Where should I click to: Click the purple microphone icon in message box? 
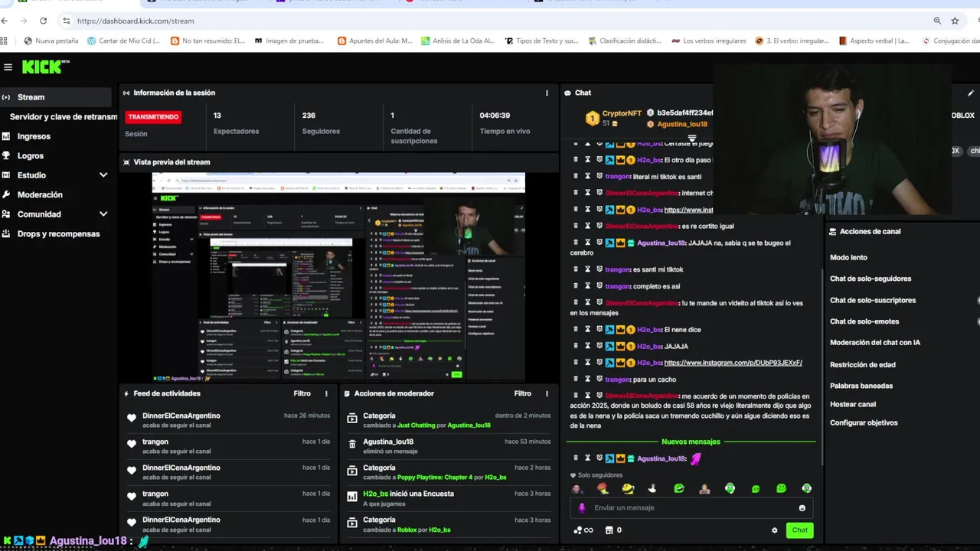tap(582, 507)
